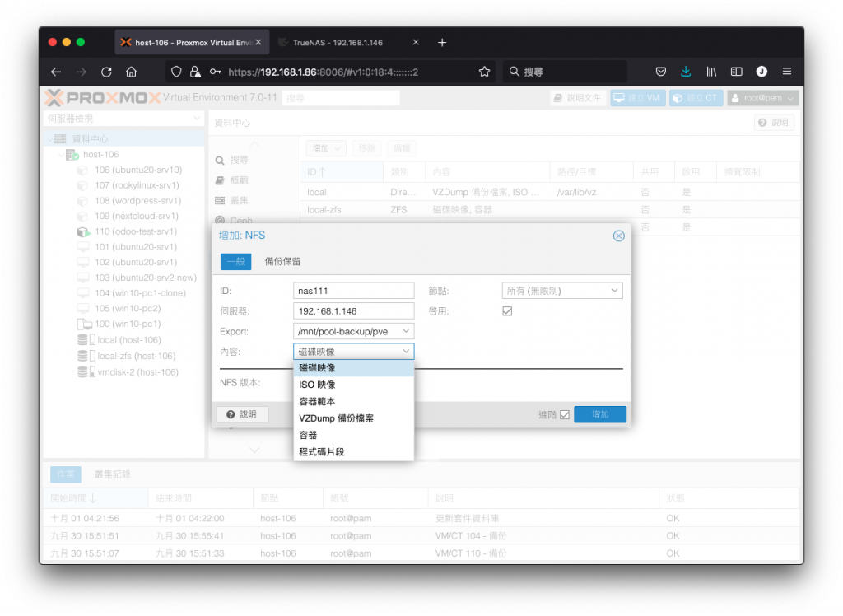The image size is (843, 616).
Task: Click the 說明文件 documentation button
Action: pyautogui.click(x=578, y=98)
